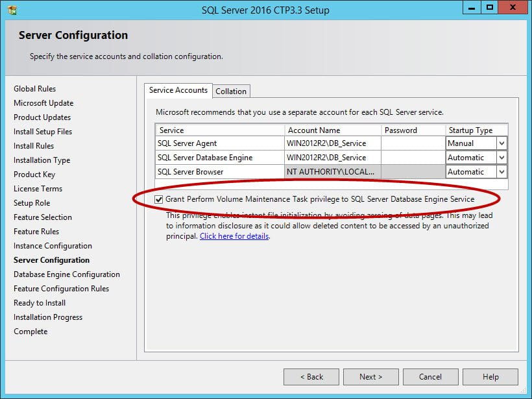This screenshot has width=532, height=399.
Task: Maximize the setup window
Action: 489,8
